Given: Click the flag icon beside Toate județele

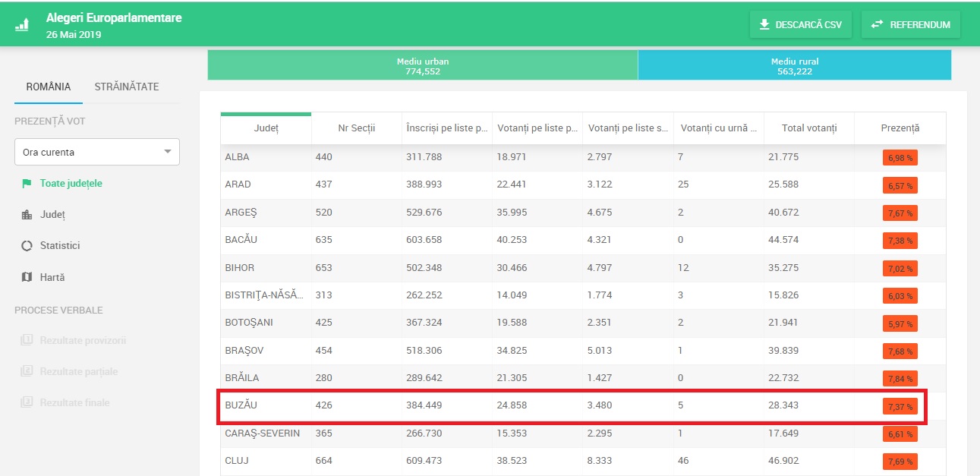Looking at the screenshot, I should [x=27, y=184].
